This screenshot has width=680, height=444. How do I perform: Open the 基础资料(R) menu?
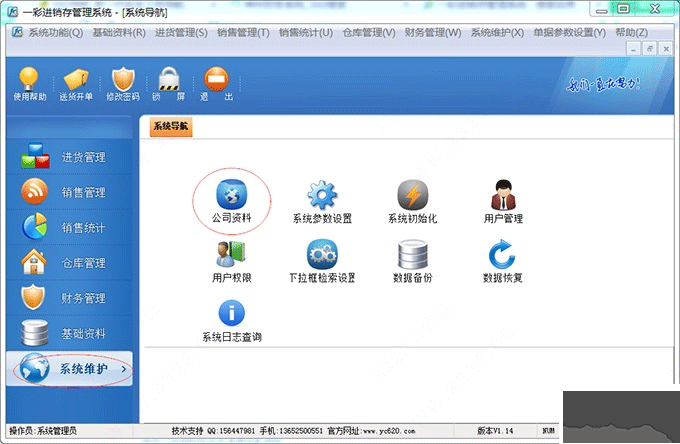pos(119,33)
